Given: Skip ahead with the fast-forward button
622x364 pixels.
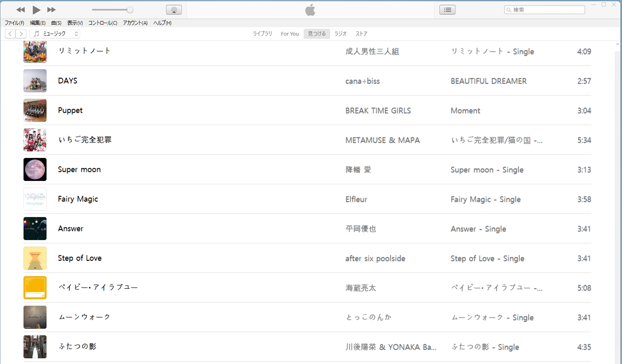Looking at the screenshot, I should pyautogui.click(x=51, y=10).
